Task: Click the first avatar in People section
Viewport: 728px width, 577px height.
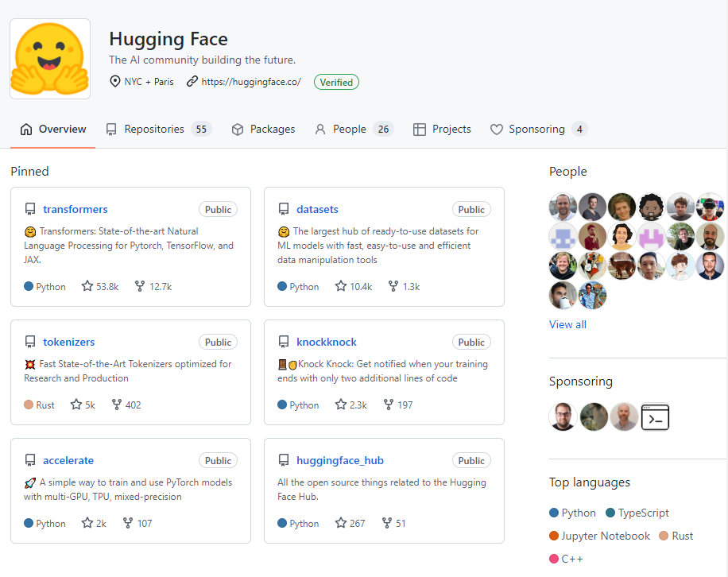Action: coord(563,207)
